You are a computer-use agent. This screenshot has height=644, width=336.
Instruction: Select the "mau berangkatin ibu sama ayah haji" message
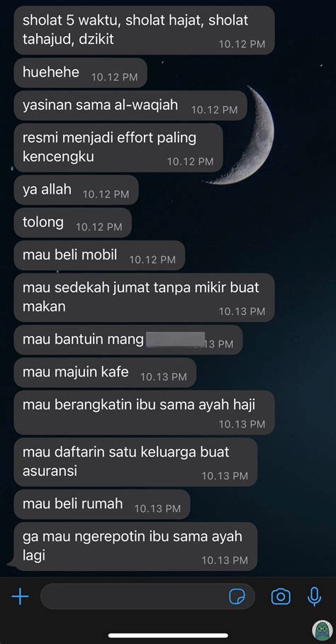tap(145, 412)
